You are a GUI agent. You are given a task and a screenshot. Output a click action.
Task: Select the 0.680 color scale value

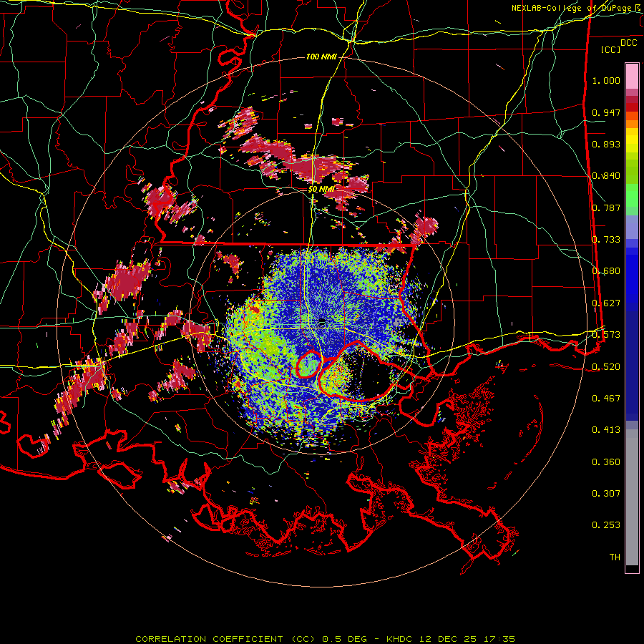pyautogui.click(x=606, y=271)
